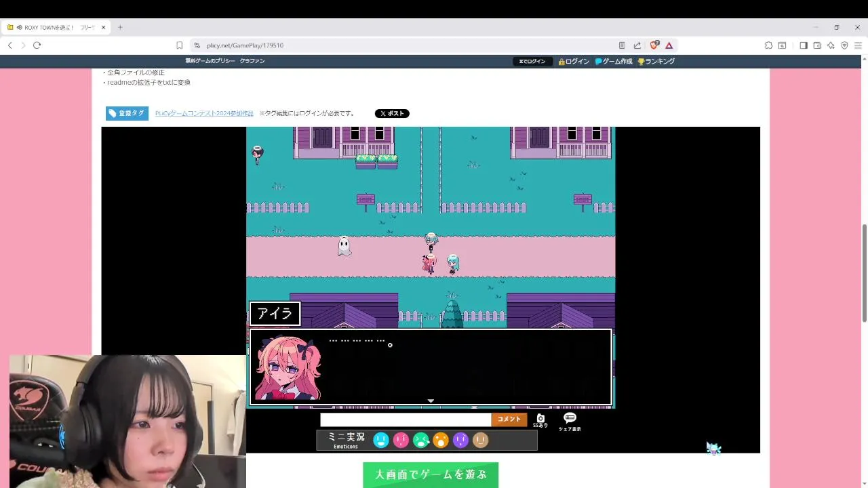
Task: Open the ランキング menu item
Action: pyautogui.click(x=656, y=61)
